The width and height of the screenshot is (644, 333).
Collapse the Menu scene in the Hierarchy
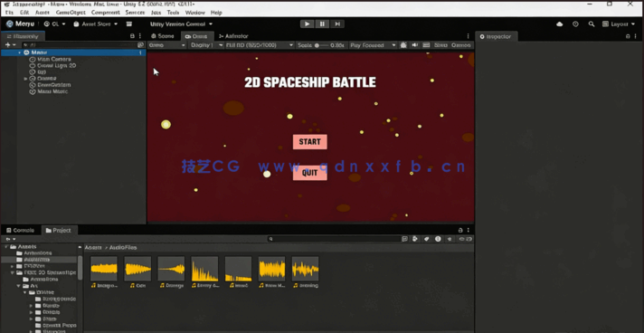(x=19, y=52)
